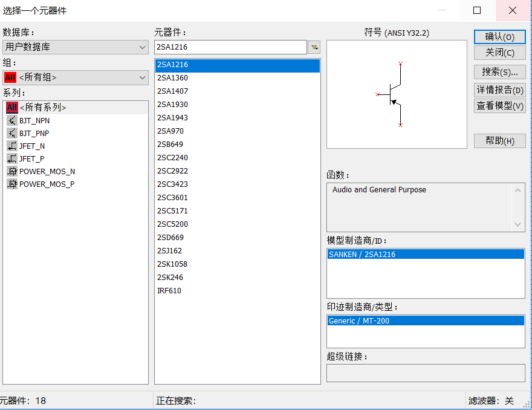Open the group dropdown <所有组>

(76, 78)
